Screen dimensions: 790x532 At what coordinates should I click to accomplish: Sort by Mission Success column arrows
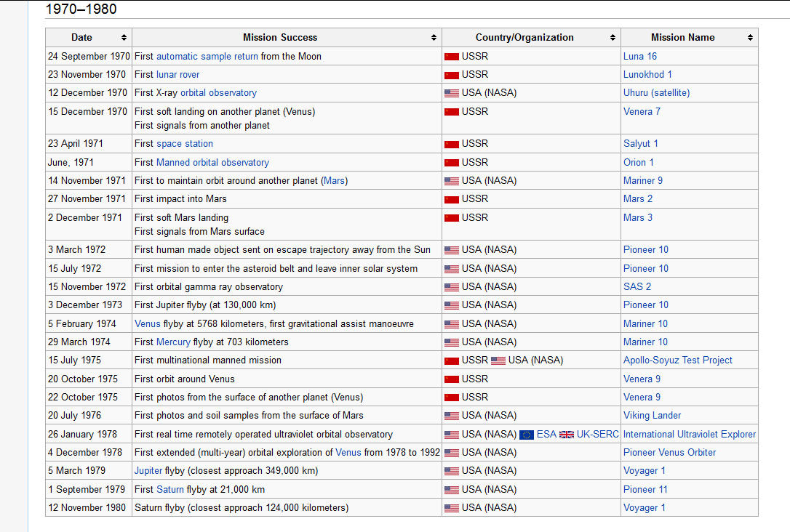point(434,38)
